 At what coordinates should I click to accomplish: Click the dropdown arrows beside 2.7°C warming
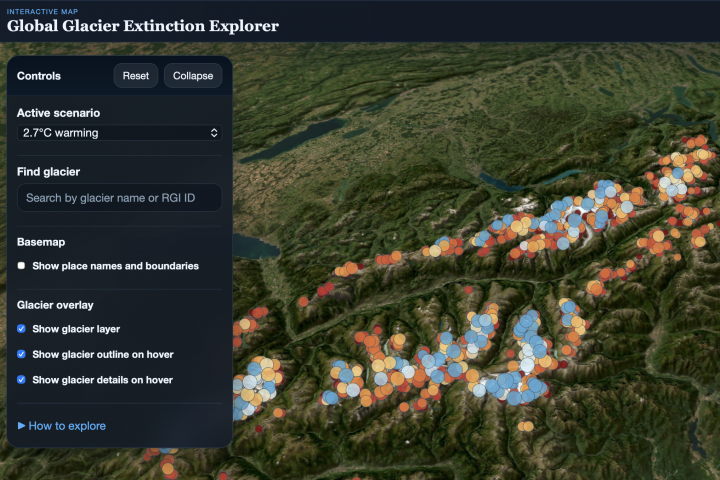coord(214,133)
